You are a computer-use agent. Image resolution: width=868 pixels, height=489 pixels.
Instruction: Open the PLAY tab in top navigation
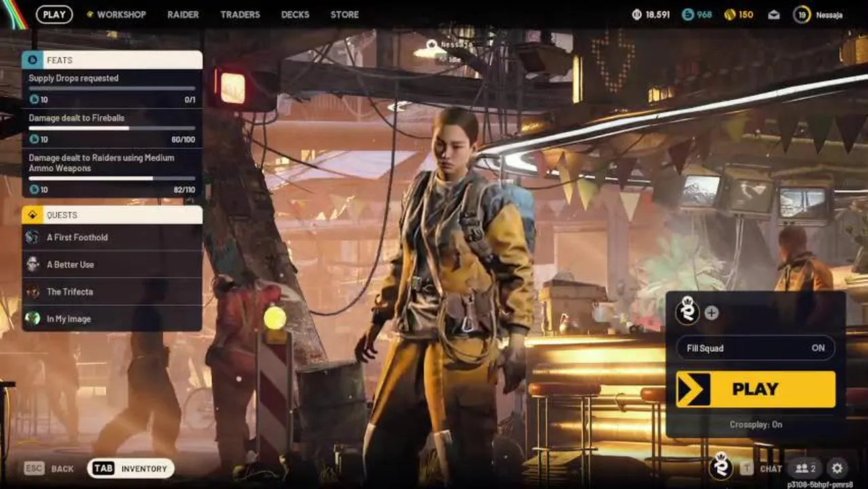(54, 14)
